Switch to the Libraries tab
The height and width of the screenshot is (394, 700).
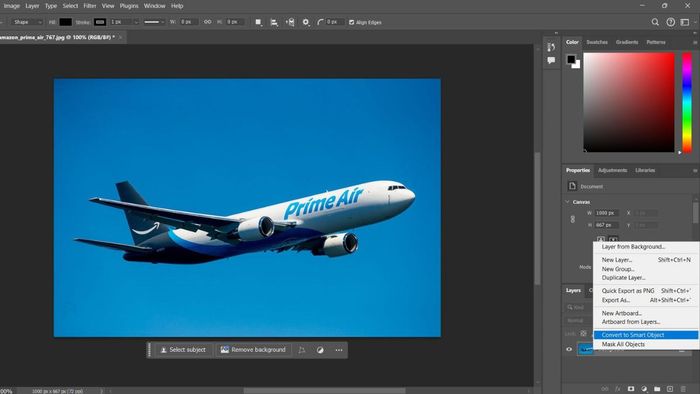[x=645, y=170]
